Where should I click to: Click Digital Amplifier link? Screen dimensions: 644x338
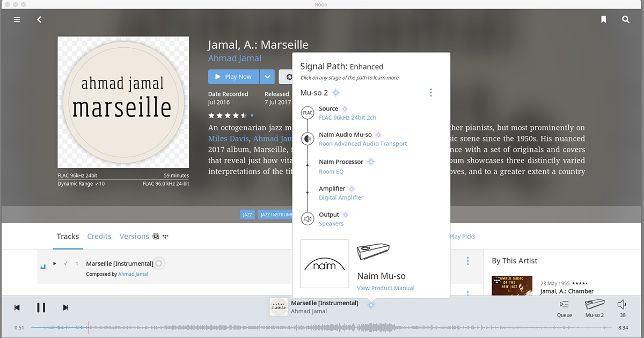click(341, 197)
